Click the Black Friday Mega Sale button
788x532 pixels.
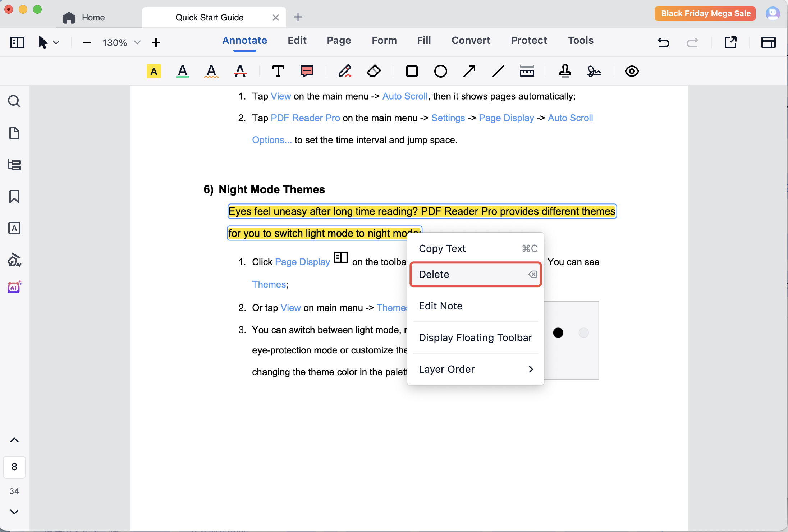pos(705,14)
